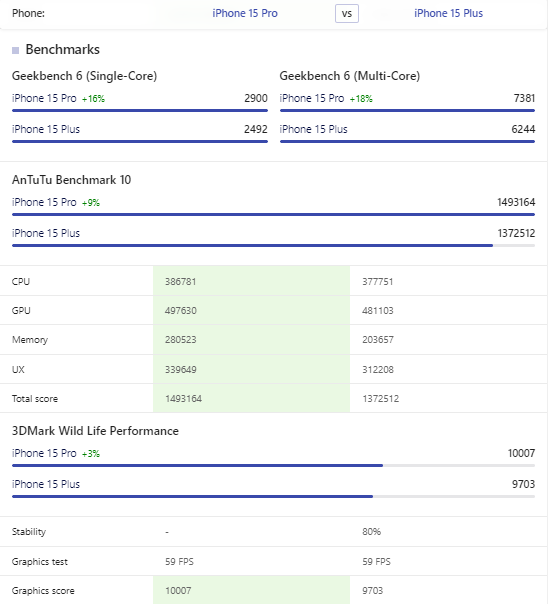Open iPhone 15 Plus link under Multi-Core
This screenshot has height=604, width=548.
point(313,129)
